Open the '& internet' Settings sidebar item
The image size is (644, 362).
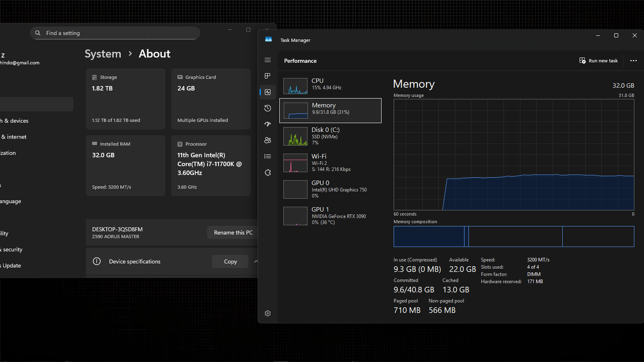[36, 137]
